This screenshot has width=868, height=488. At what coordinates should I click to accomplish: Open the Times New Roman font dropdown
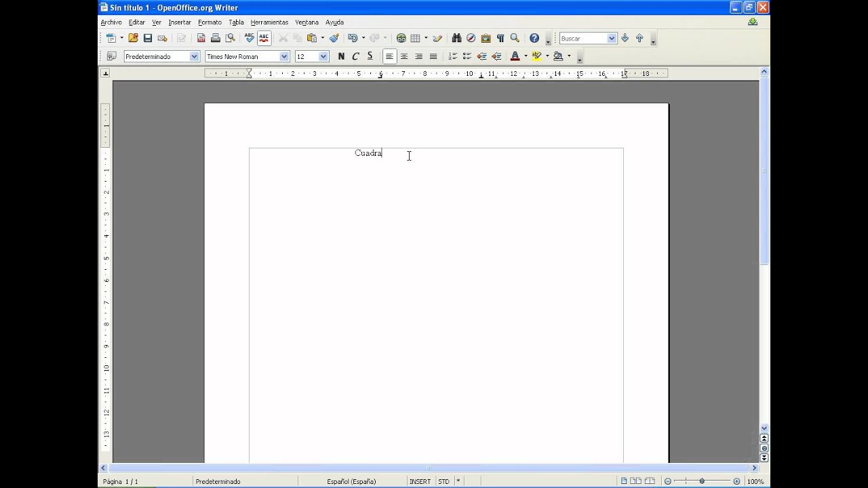(284, 56)
